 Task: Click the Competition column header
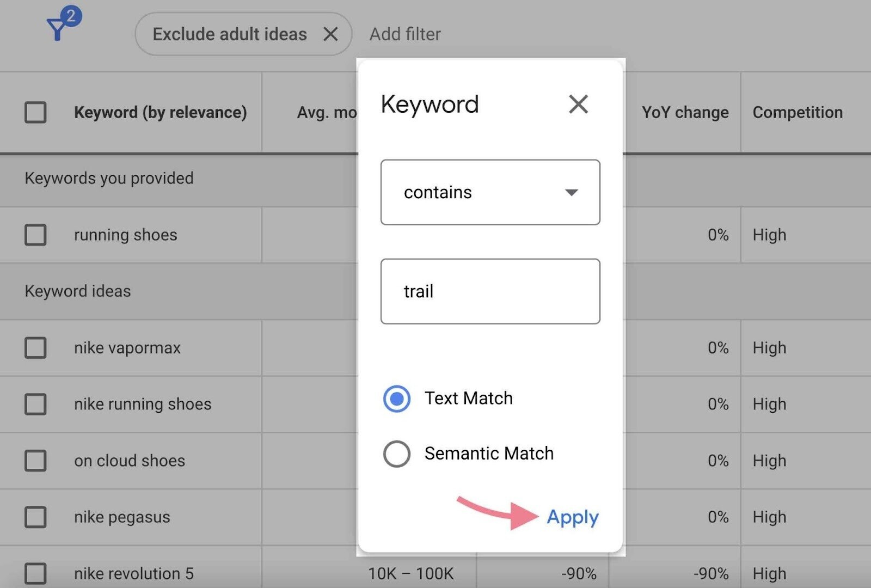(798, 113)
